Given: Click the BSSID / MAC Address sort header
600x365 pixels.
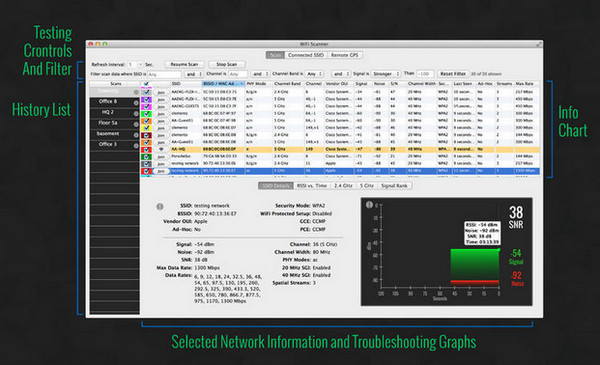Looking at the screenshot, I should pyautogui.click(x=223, y=84).
